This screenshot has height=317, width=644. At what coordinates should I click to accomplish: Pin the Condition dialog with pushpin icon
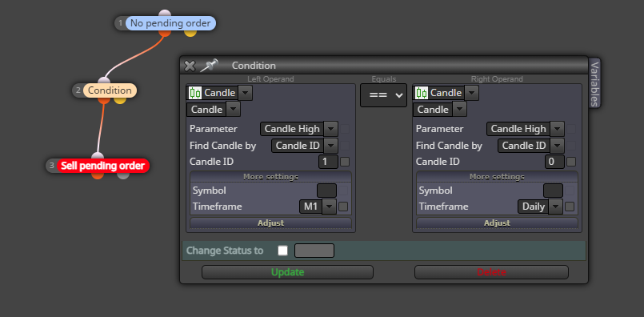click(x=209, y=66)
